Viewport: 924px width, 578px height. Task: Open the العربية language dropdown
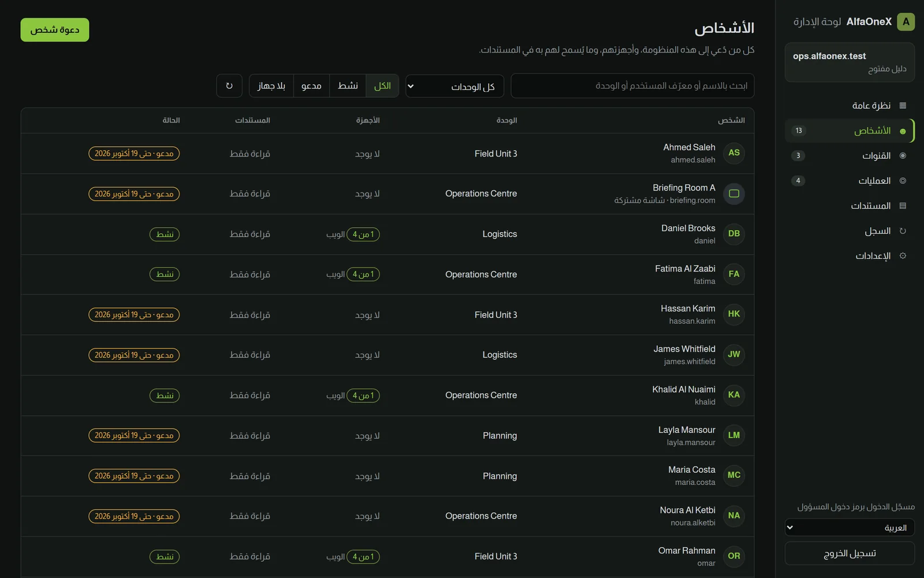(x=850, y=528)
